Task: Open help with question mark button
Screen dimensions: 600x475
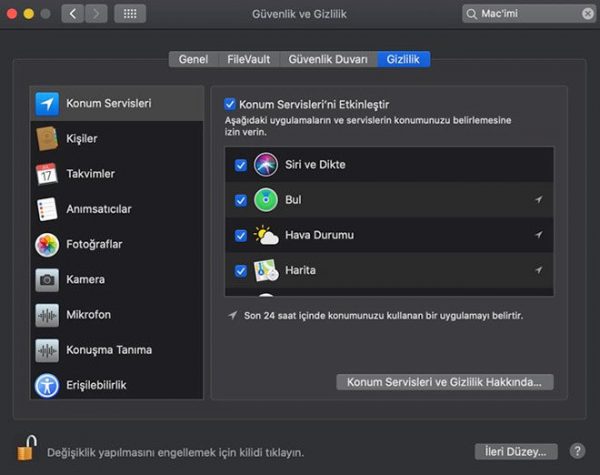Action: 577,451
